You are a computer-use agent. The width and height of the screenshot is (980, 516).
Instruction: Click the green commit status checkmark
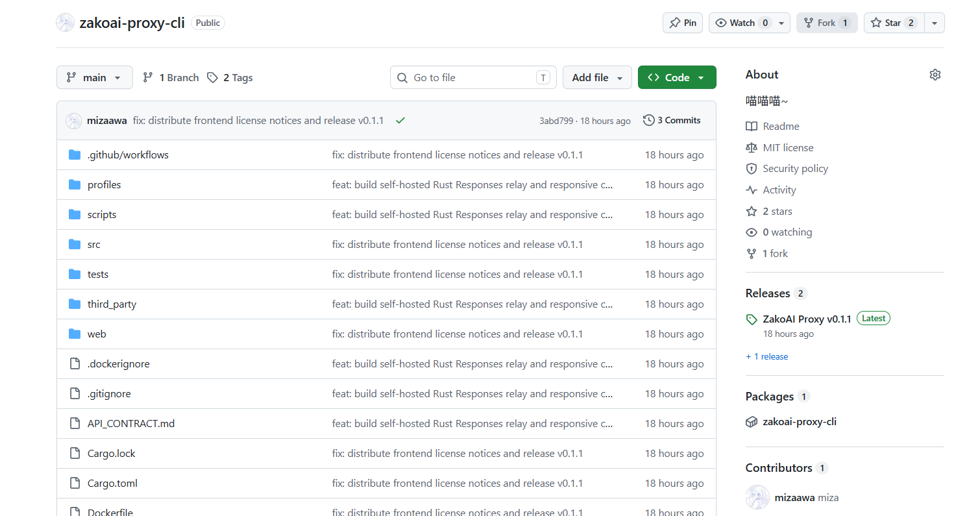click(400, 120)
